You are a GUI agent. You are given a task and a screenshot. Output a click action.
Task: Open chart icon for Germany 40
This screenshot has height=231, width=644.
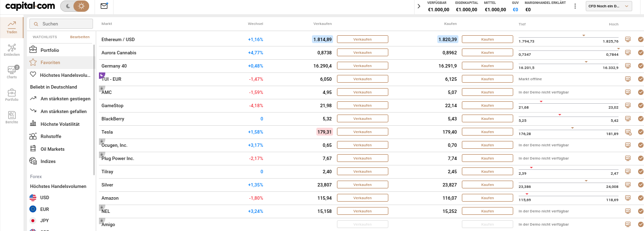pyautogui.click(x=628, y=66)
